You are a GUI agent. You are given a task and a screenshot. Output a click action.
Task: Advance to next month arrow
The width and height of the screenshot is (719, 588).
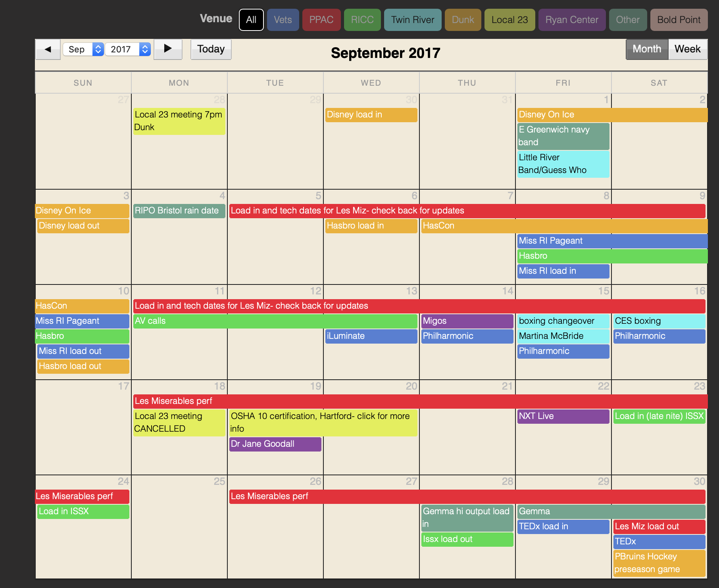click(x=168, y=49)
